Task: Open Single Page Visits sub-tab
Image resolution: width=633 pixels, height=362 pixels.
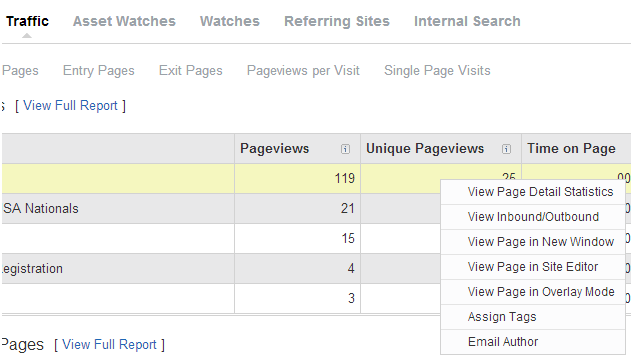Action: click(437, 71)
